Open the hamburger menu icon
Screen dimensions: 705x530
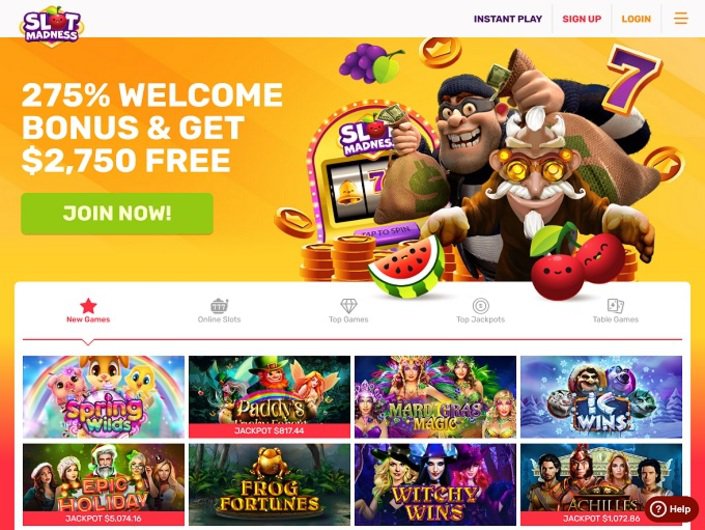pyautogui.click(x=681, y=18)
